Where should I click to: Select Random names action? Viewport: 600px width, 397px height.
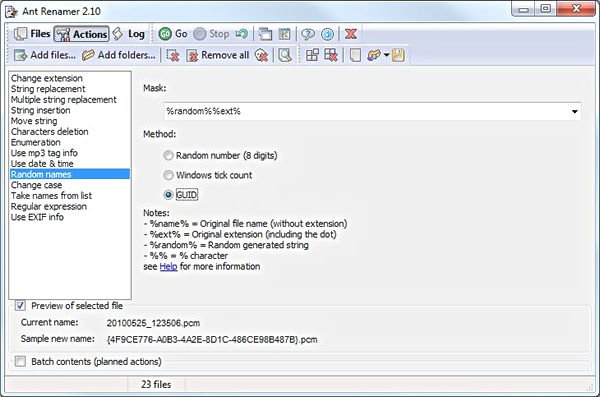pyautogui.click(x=70, y=174)
